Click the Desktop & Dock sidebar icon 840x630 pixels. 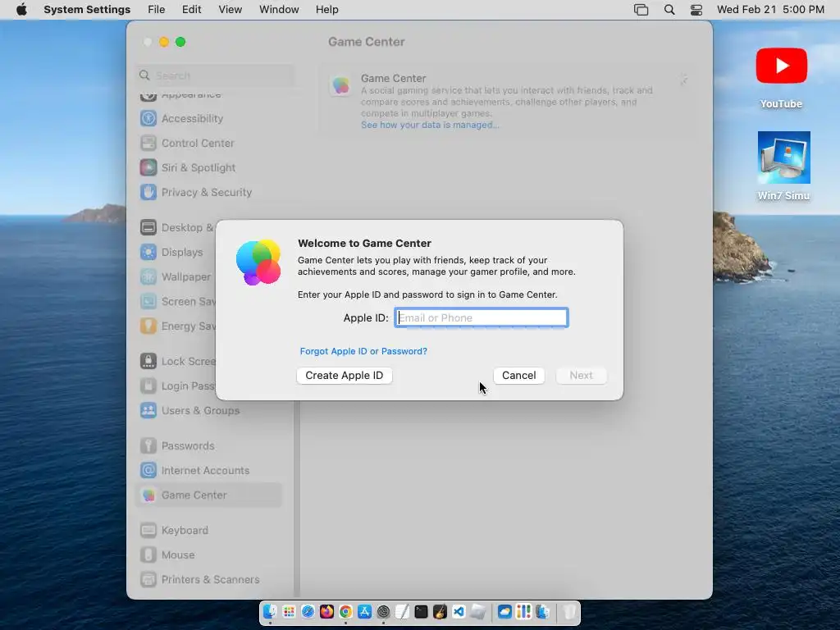pos(148,228)
